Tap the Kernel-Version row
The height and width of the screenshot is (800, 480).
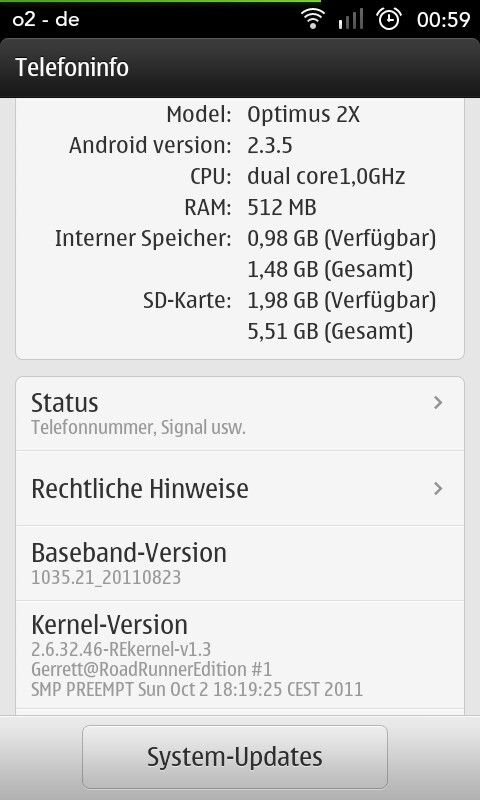point(240,655)
